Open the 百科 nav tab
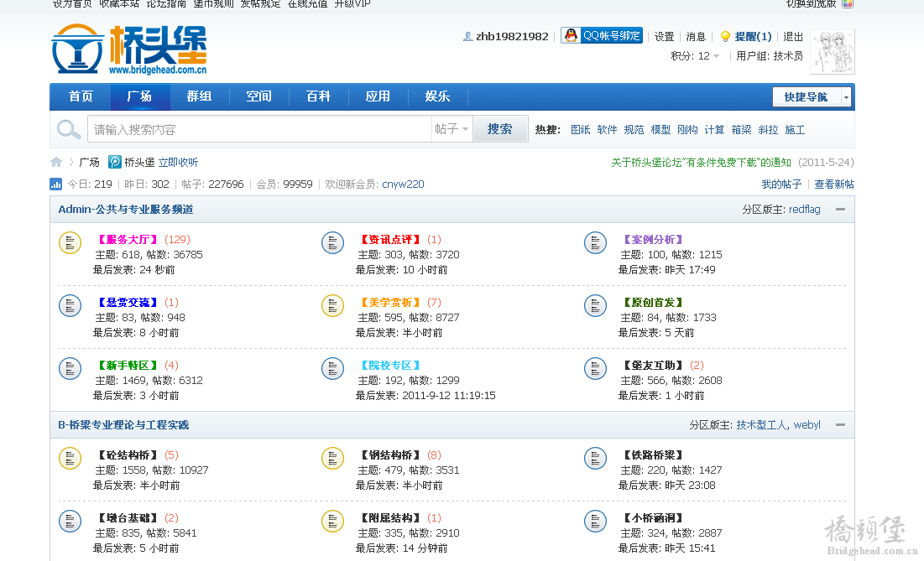The image size is (924, 561). pyautogui.click(x=318, y=96)
